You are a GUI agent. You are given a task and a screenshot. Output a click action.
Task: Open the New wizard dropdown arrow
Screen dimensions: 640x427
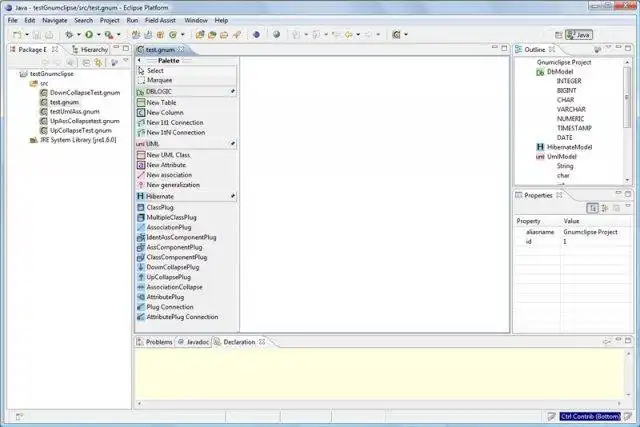[x=27, y=35]
